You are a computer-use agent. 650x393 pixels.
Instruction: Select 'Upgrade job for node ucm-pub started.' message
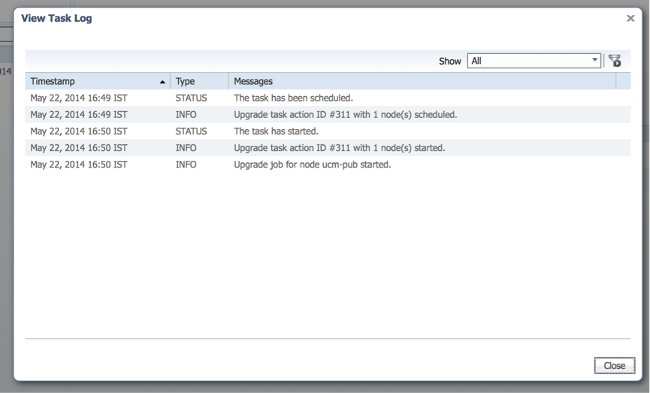pos(313,165)
